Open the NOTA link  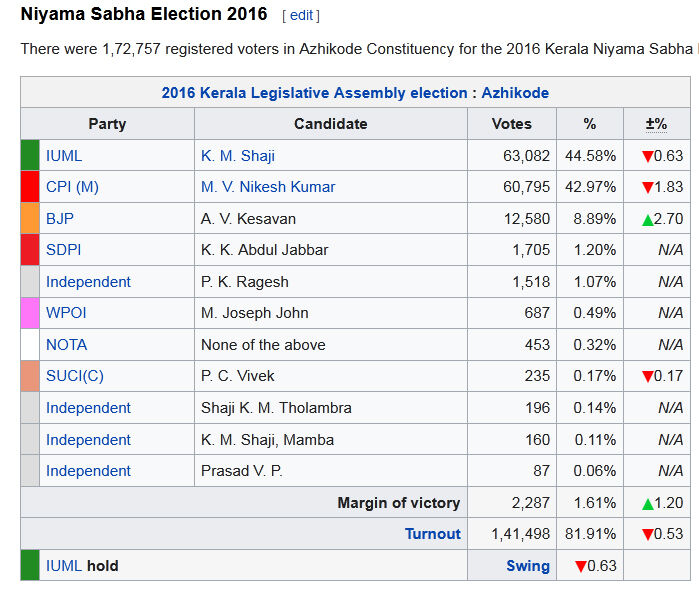point(66,345)
